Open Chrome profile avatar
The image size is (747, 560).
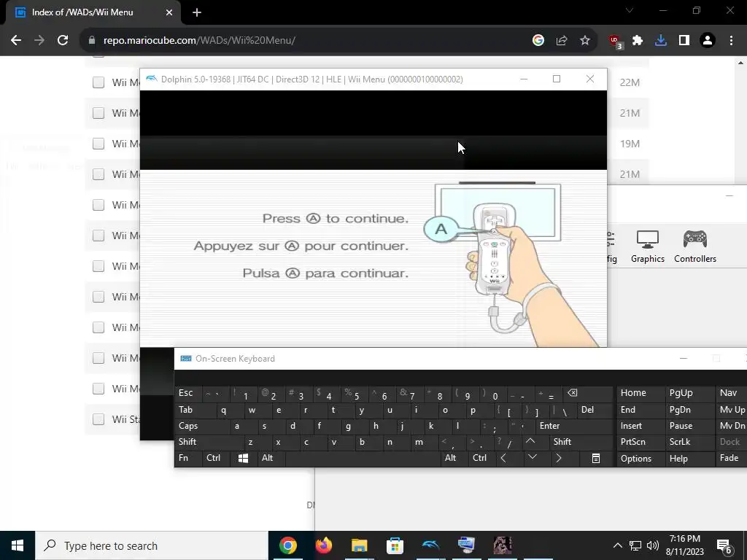click(x=707, y=41)
